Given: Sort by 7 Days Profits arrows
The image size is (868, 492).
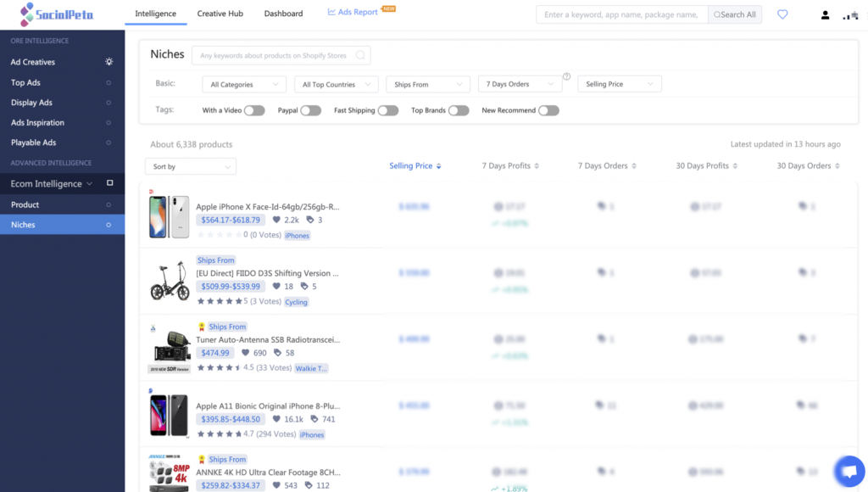Looking at the screenshot, I should (x=537, y=166).
